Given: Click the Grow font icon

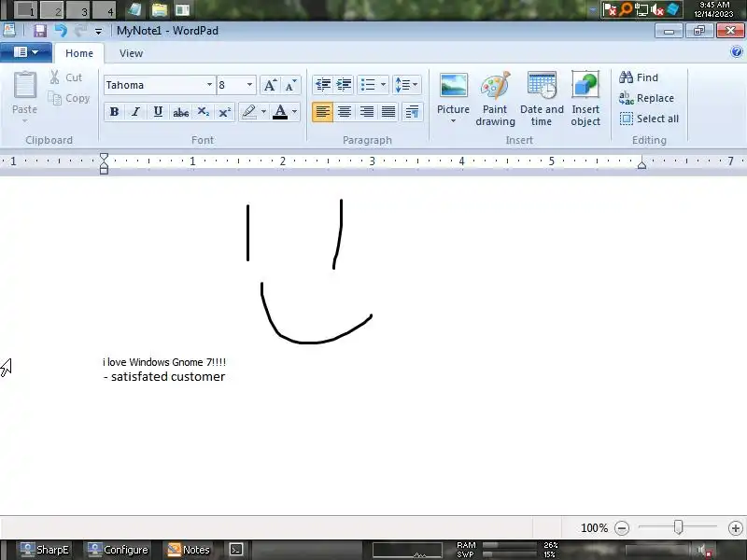Looking at the screenshot, I should click(x=270, y=85).
